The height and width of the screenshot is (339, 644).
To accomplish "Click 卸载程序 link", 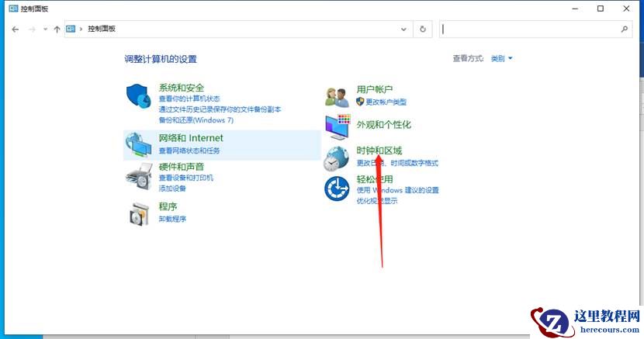I will click(172, 219).
